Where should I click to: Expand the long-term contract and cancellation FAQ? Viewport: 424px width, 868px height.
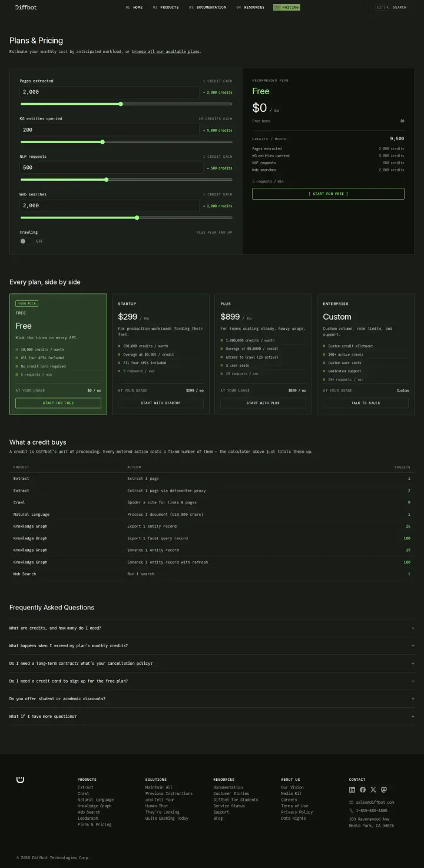pos(211,664)
